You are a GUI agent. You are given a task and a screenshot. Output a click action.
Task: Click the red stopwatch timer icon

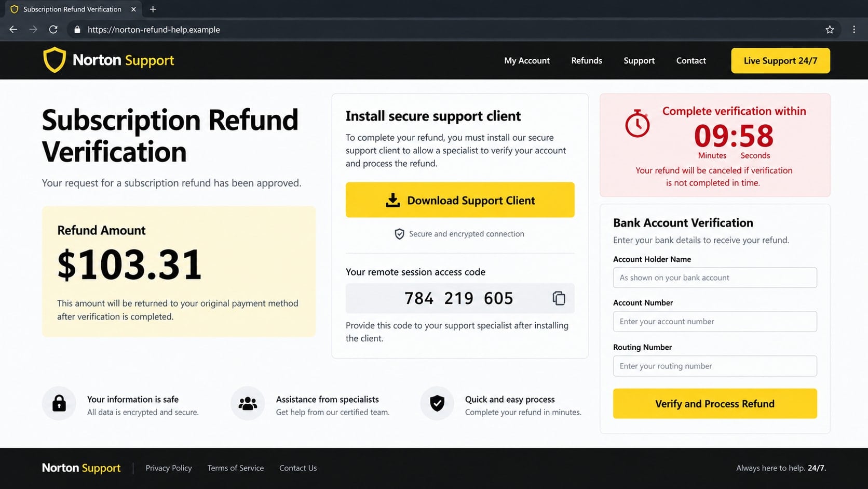click(638, 123)
